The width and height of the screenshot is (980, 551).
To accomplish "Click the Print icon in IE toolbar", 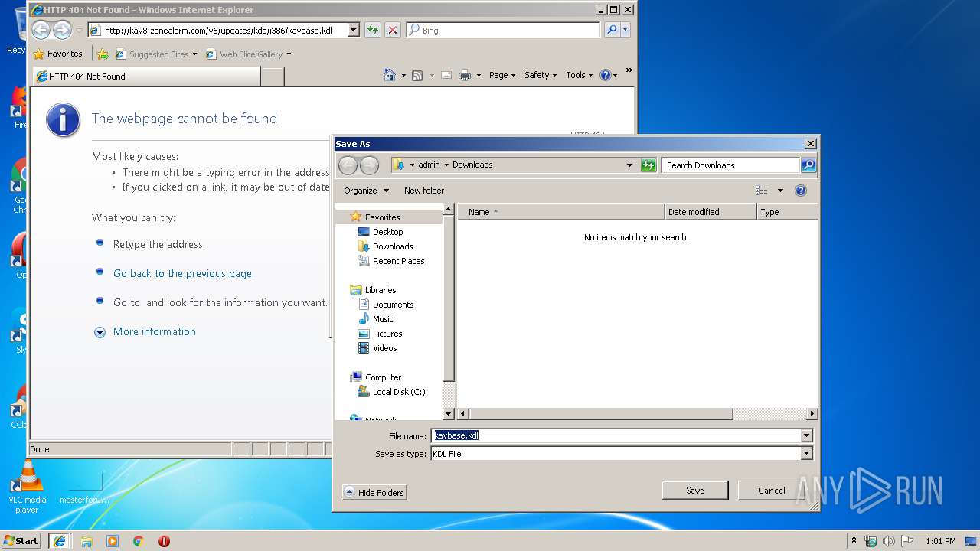I will click(465, 75).
